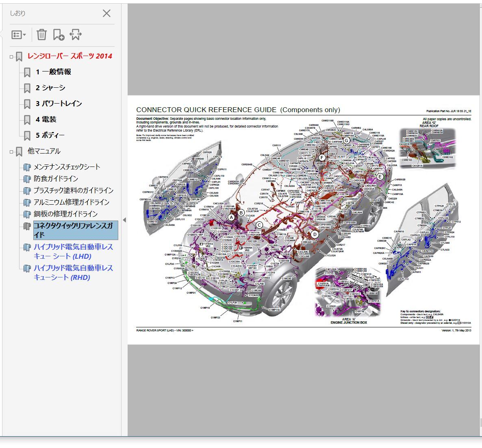Click area marker E on the diagram
The image size is (482, 448).
380,177
